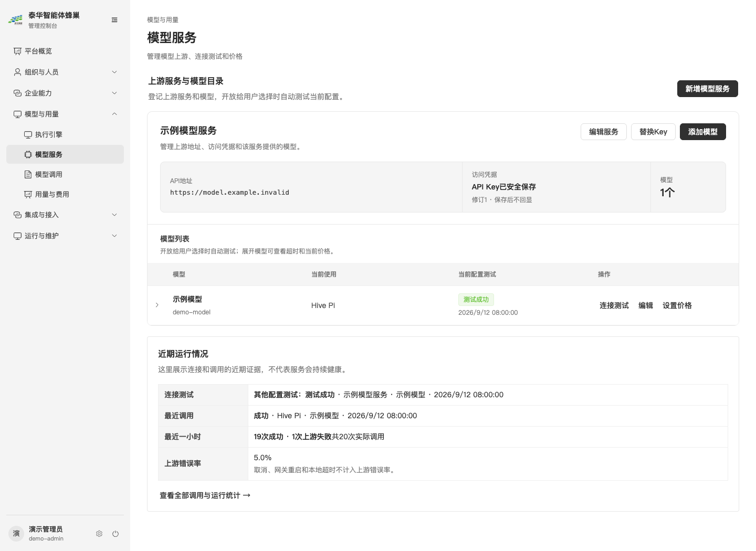Click the 演 user avatar
756x551 pixels.
pos(16,534)
